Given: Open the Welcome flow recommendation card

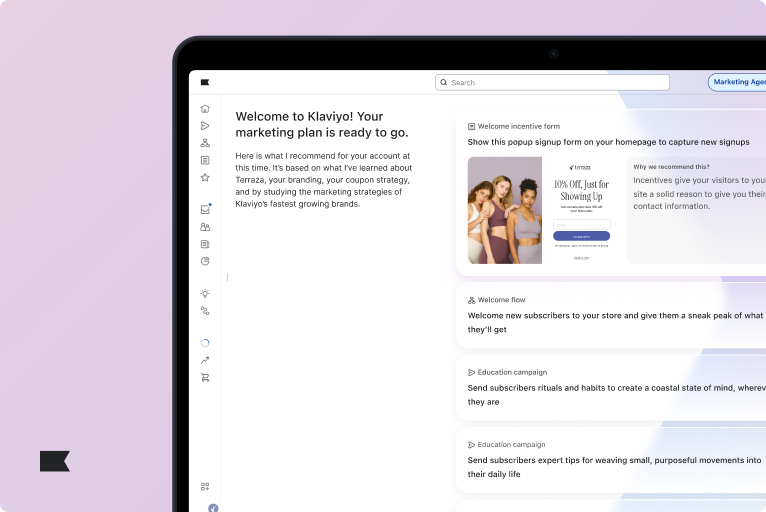Looking at the screenshot, I should point(611,315).
